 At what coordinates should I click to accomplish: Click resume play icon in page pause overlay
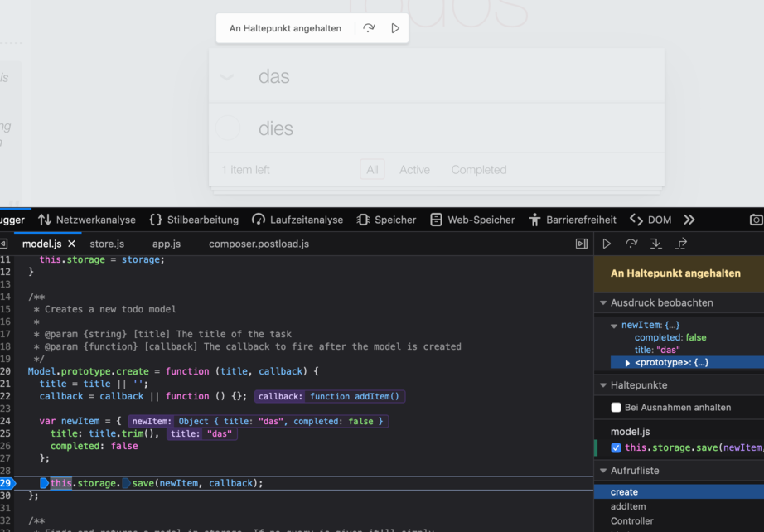tap(395, 28)
